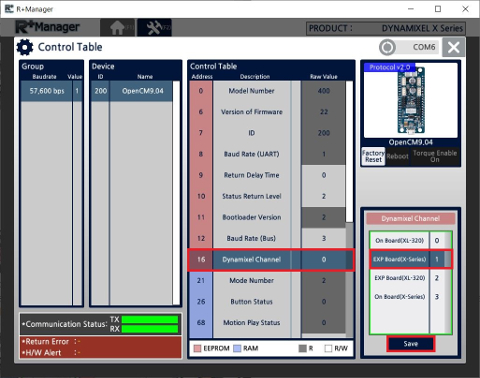The width and height of the screenshot is (480, 378).
Task: Select the Dynamixel Channel row at address 16
Action: click(271, 260)
